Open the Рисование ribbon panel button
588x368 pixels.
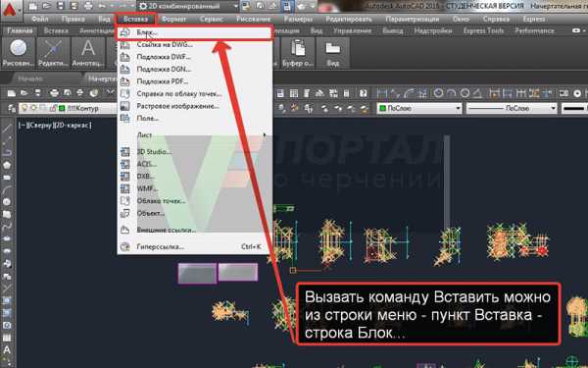pos(18,53)
